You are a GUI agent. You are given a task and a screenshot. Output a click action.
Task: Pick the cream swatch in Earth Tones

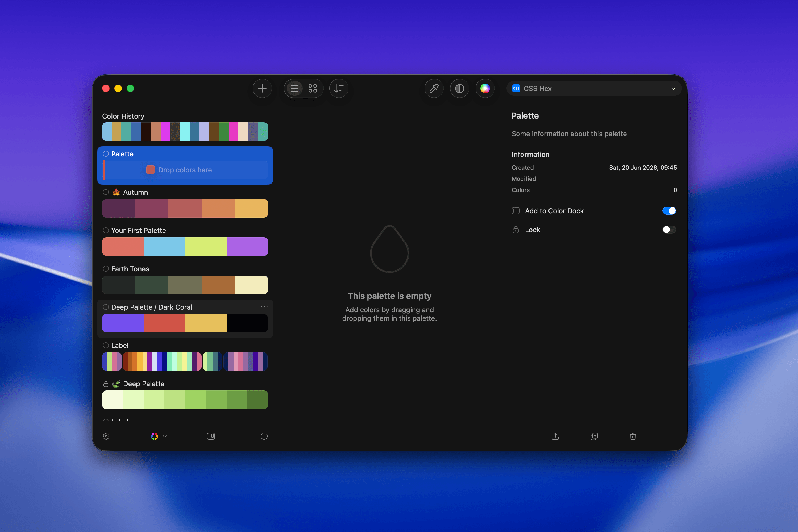(x=251, y=285)
